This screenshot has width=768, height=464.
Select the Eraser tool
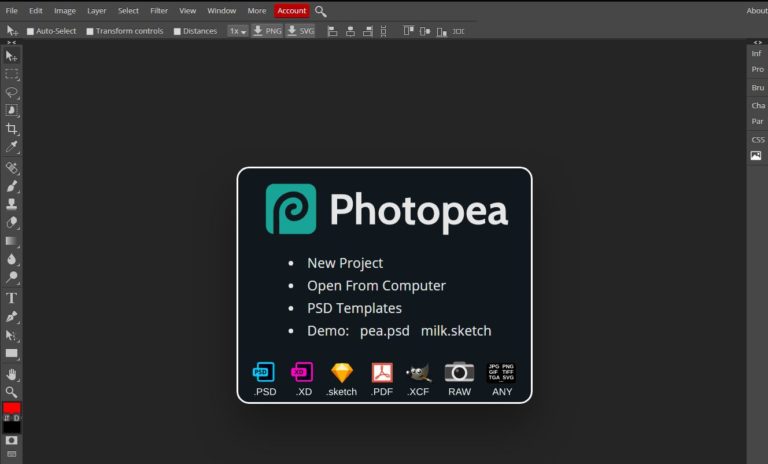click(11, 222)
